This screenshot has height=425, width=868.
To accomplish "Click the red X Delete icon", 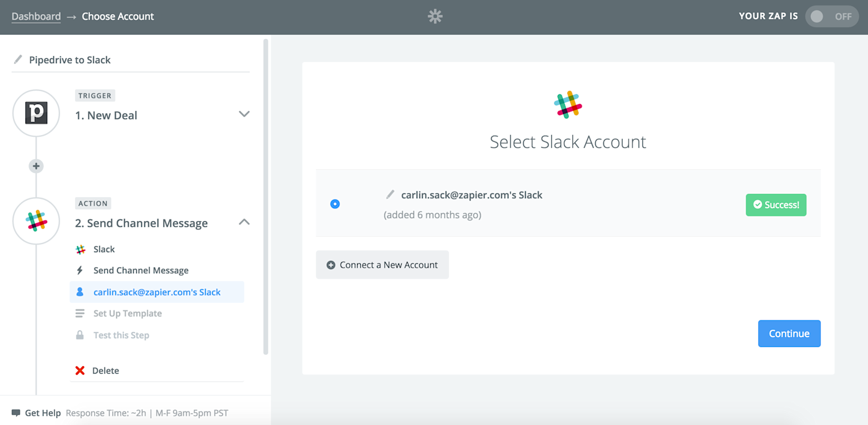I will [80, 370].
